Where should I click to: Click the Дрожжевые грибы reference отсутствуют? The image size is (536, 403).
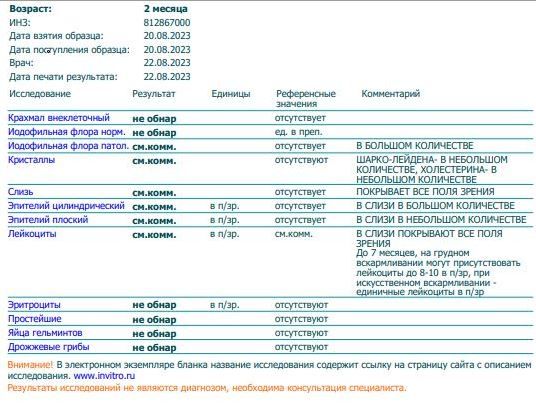click(x=301, y=347)
